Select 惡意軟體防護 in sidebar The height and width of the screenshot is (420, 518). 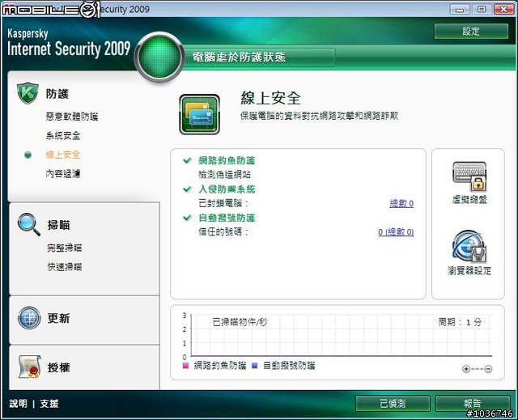(72, 117)
